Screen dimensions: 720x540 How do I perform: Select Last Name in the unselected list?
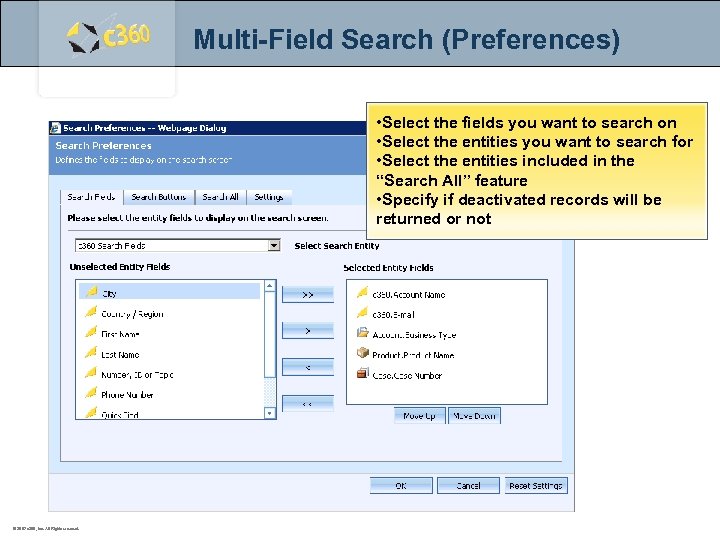coord(120,354)
